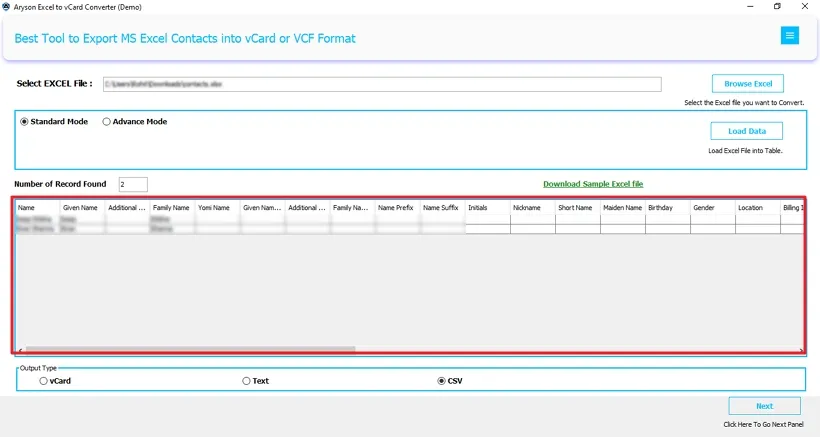Click the Load Data button

point(747,131)
